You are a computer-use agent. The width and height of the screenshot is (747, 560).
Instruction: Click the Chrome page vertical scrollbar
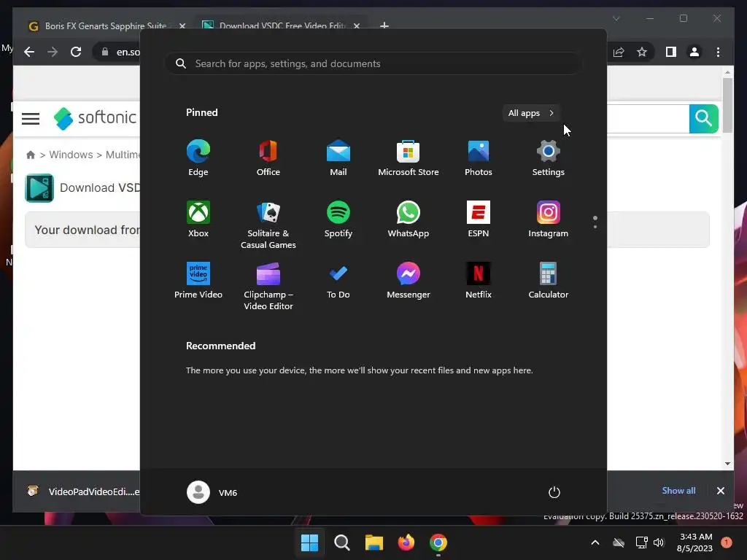click(727, 105)
